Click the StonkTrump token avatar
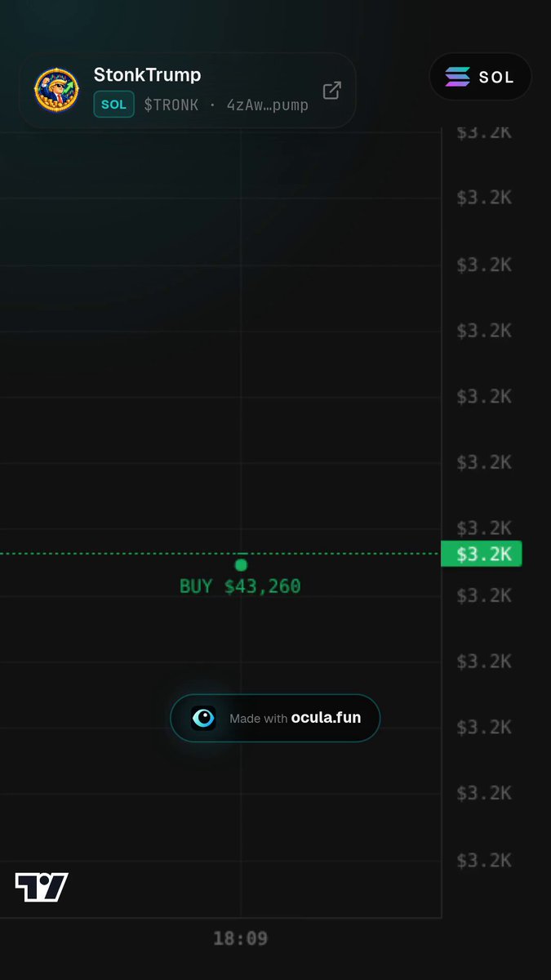The width and height of the screenshot is (551, 980). 56,90
